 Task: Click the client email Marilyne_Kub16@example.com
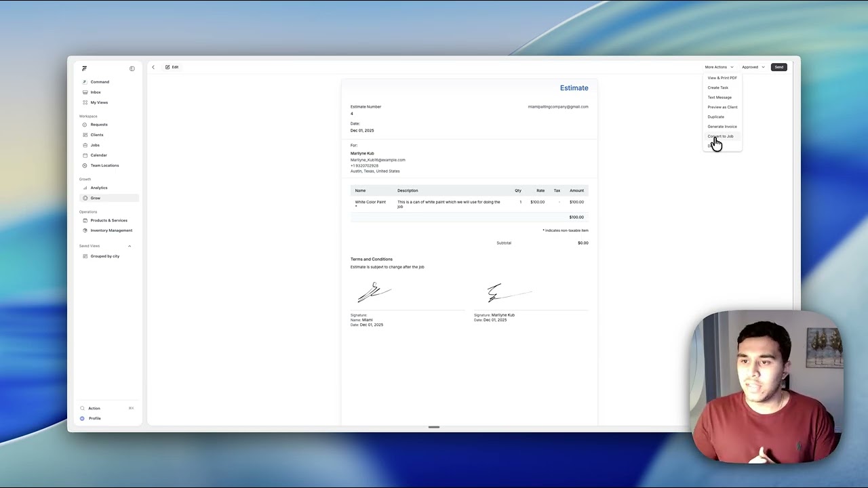pyautogui.click(x=378, y=160)
